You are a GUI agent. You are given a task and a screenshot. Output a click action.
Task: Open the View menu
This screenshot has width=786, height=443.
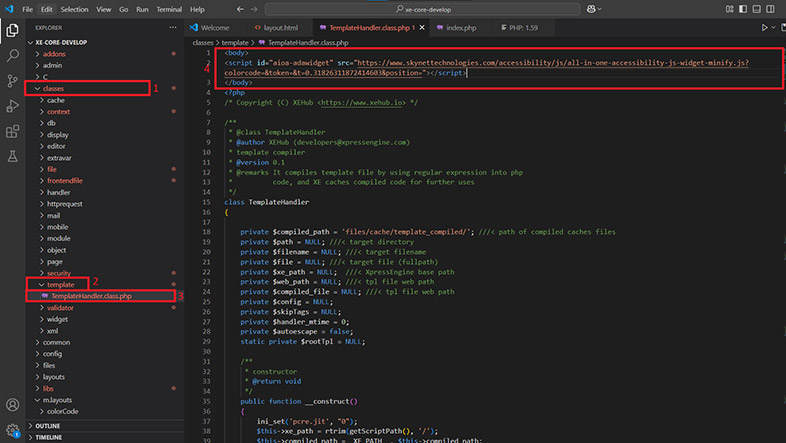pyautogui.click(x=104, y=9)
